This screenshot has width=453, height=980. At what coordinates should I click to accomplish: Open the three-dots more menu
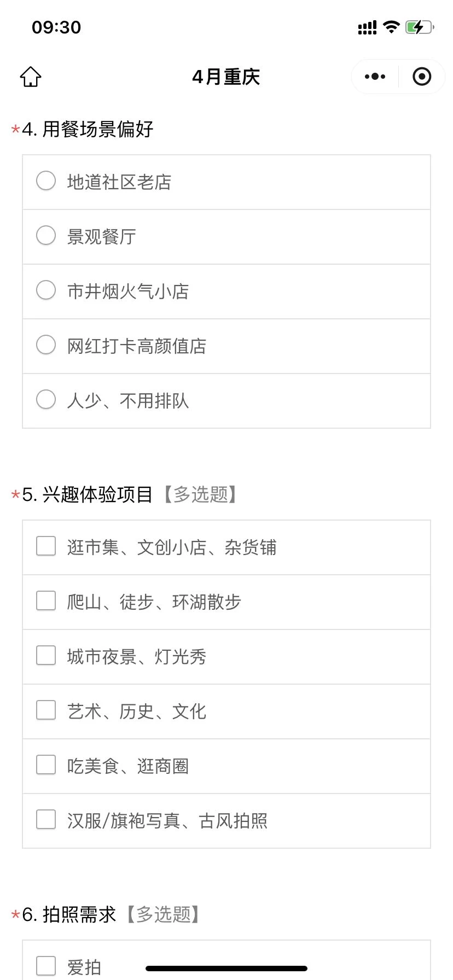(375, 77)
